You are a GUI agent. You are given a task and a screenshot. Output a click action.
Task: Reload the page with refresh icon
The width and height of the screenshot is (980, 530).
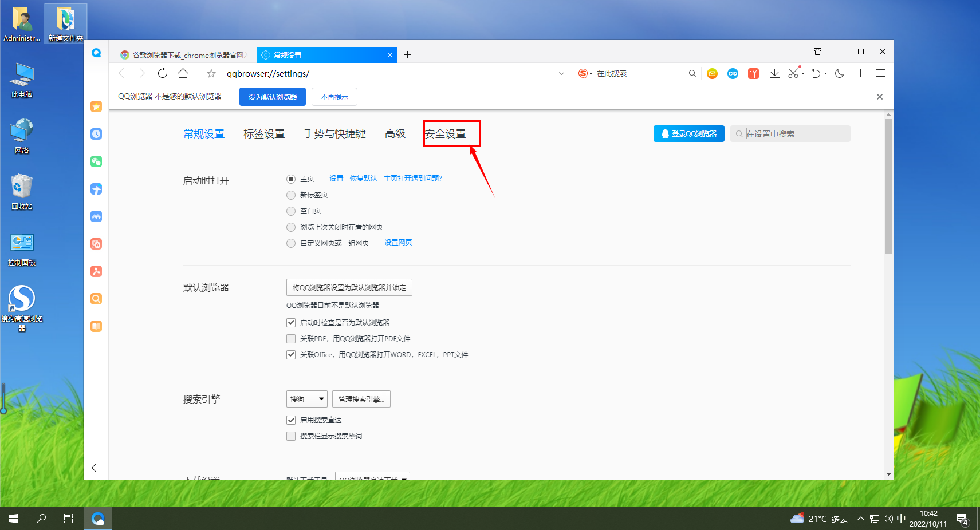(163, 73)
